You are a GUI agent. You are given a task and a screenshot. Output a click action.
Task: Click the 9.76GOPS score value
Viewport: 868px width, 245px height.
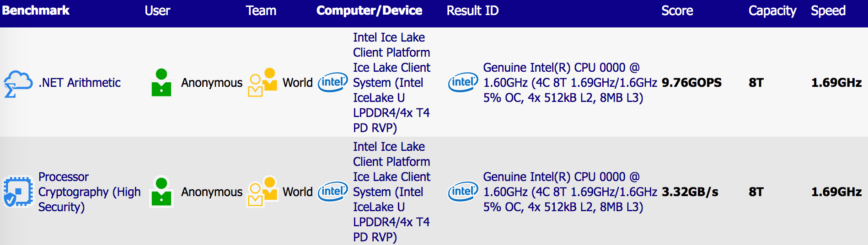[691, 83]
